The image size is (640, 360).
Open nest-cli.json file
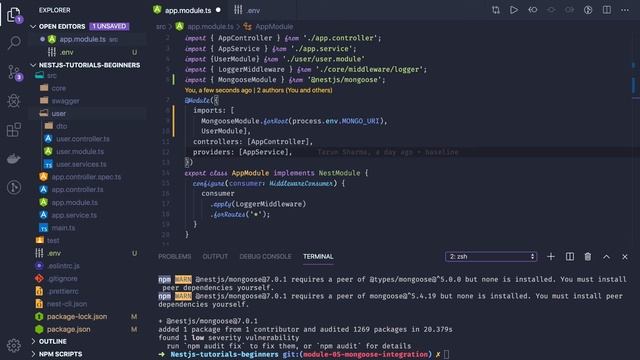[67, 304]
